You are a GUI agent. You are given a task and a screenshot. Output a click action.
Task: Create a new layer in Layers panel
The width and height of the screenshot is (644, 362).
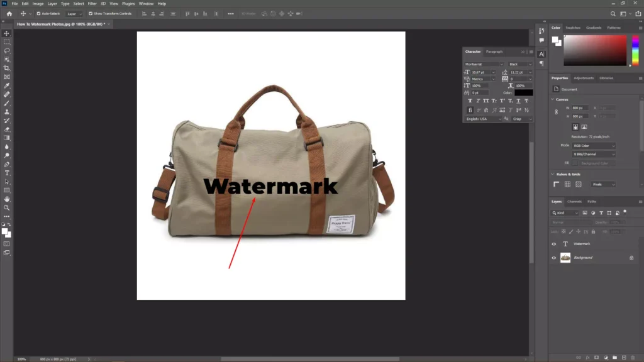coord(624,358)
